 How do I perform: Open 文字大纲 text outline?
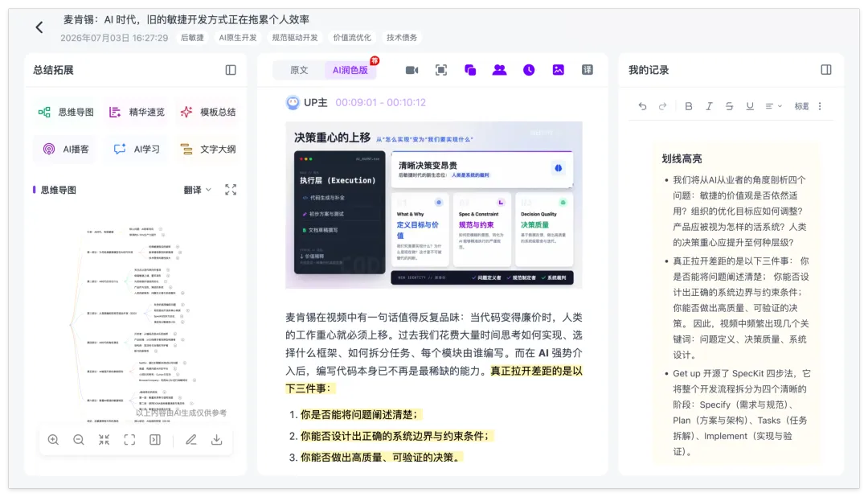208,149
